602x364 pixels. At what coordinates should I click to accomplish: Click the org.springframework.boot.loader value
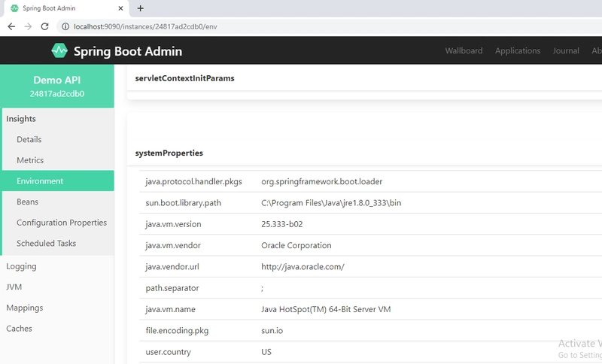(322, 181)
